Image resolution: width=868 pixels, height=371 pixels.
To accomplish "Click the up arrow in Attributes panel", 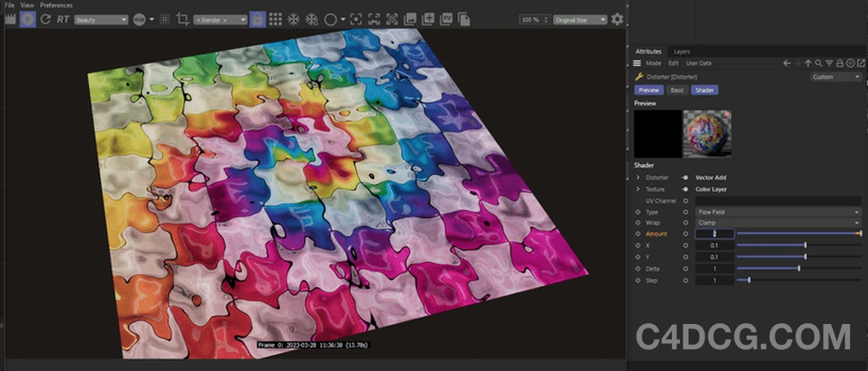I will (x=808, y=64).
